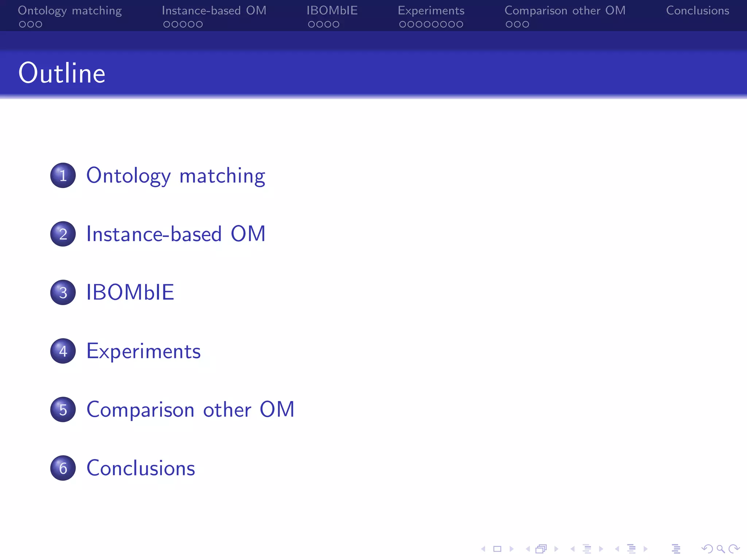Viewport: 747px width, 560px height.
Task: Click the go back undo-arrow icon
Action: tap(707, 549)
